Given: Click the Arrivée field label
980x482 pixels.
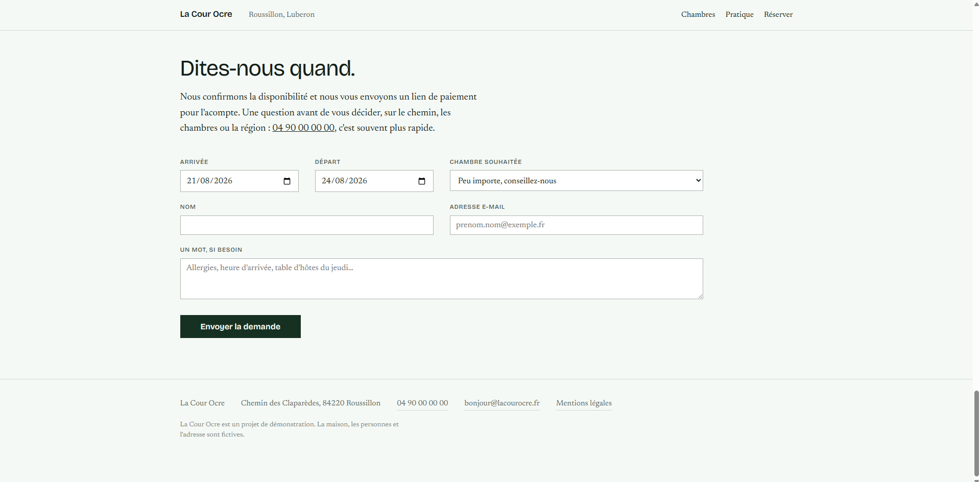Looking at the screenshot, I should click(194, 162).
